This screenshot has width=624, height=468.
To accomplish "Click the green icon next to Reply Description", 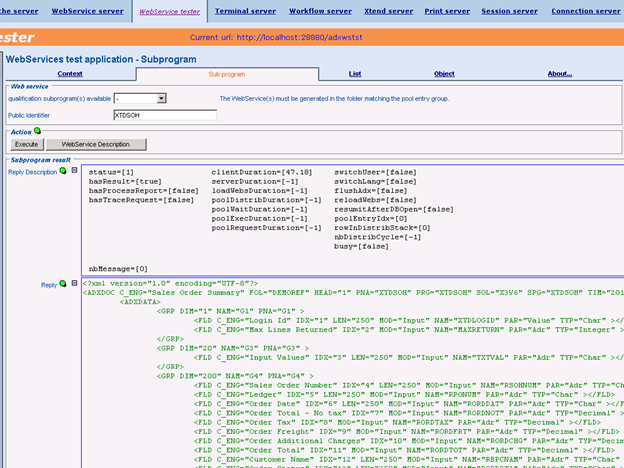I will tap(64, 171).
